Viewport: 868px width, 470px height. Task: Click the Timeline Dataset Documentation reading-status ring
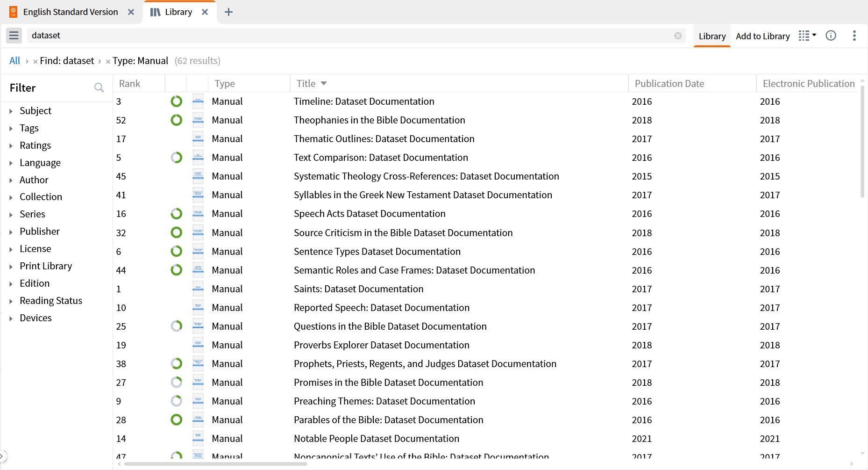pyautogui.click(x=176, y=101)
